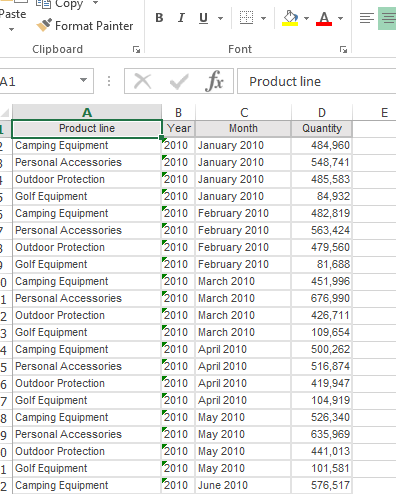Viewport: 396px width, 494px height.
Task: Click the Enter checkmark formula bar icon
Action: [179, 82]
